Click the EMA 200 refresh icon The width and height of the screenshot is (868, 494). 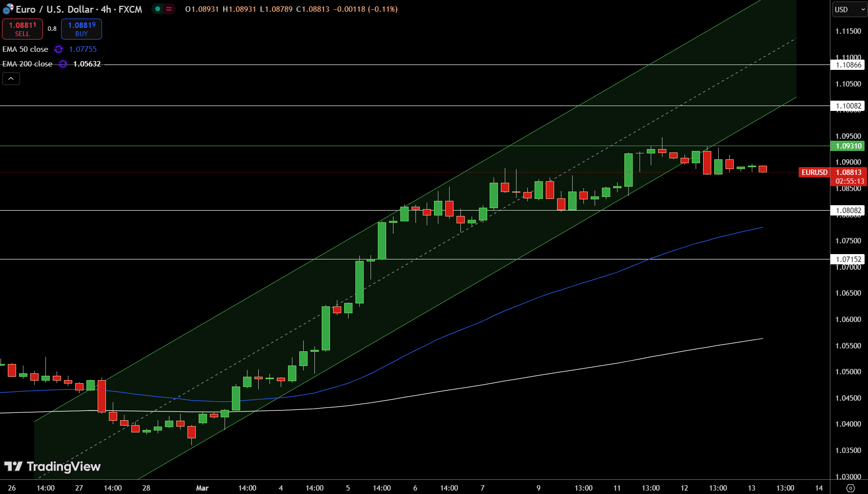coord(63,64)
